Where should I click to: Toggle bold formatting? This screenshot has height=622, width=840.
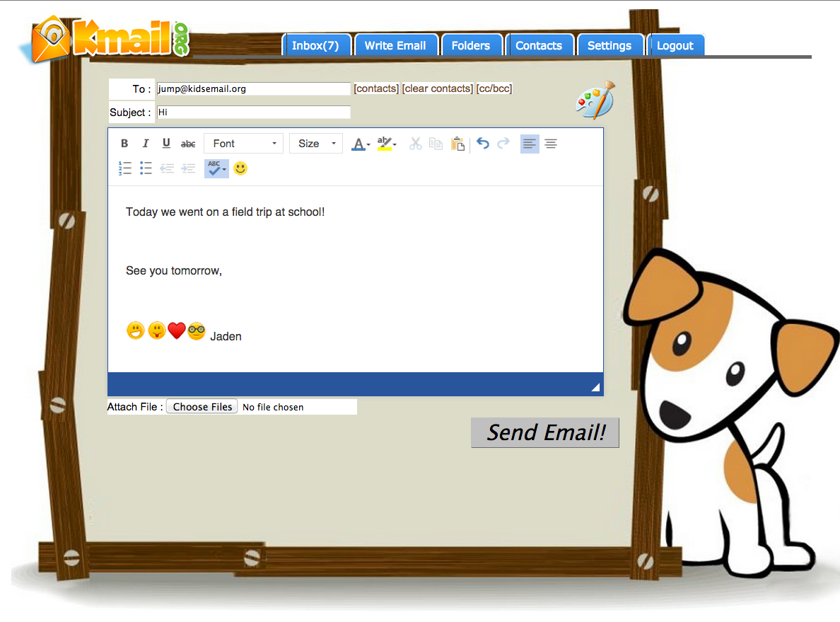point(124,143)
